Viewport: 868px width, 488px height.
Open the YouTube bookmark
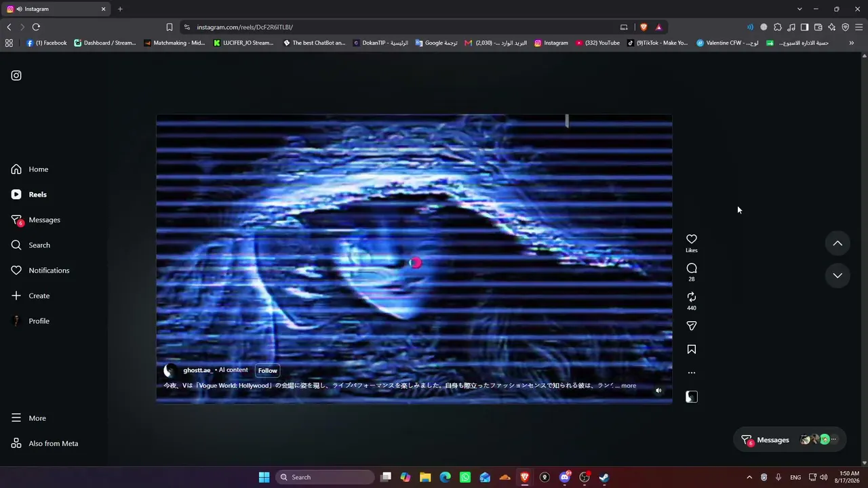pos(597,43)
